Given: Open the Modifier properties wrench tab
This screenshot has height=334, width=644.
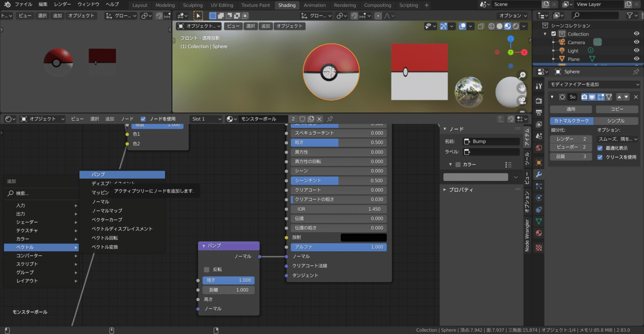Looking at the screenshot, I should tap(539, 174).
